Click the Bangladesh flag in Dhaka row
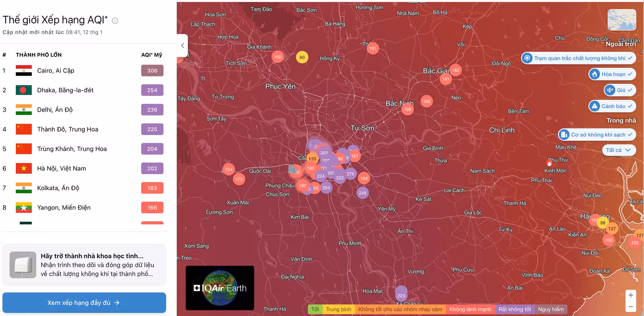Viewport: 644px width, 316px height. [24, 90]
